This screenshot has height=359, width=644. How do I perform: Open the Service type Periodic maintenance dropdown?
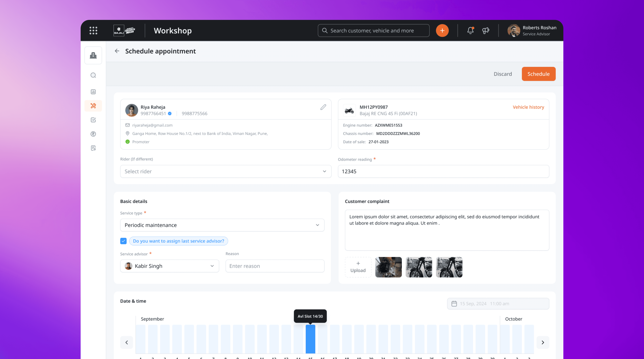222,225
